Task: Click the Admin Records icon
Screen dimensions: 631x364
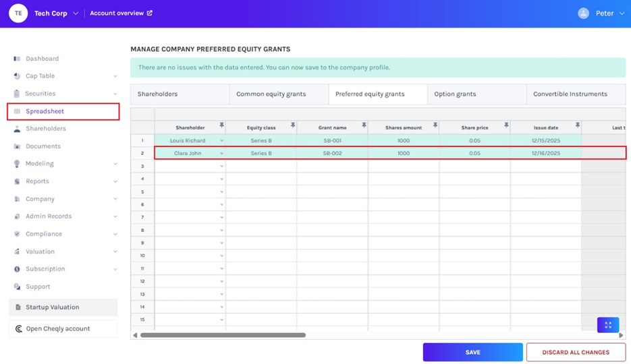Action: click(x=17, y=216)
